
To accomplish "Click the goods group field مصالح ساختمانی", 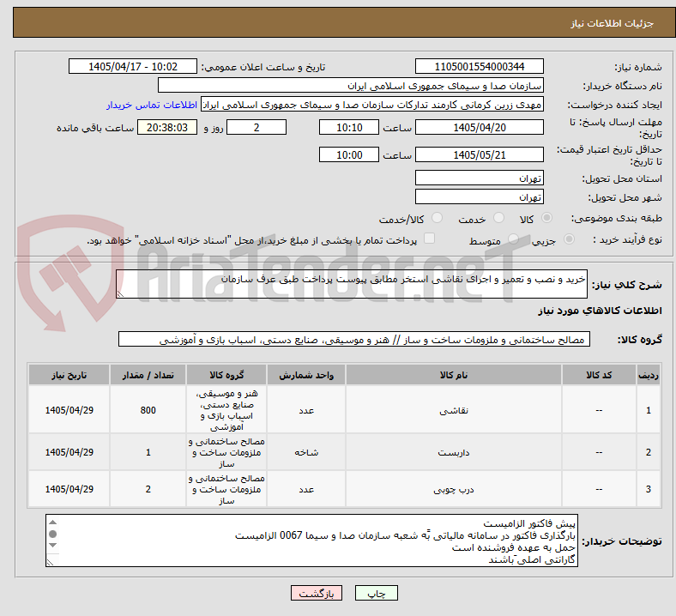I will click(354, 339).
